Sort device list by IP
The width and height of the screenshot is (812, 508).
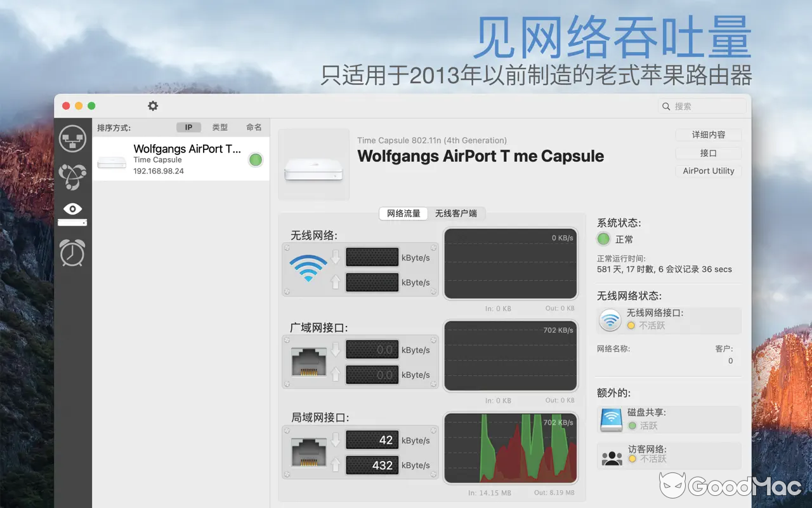pyautogui.click(x=188, y=128)
